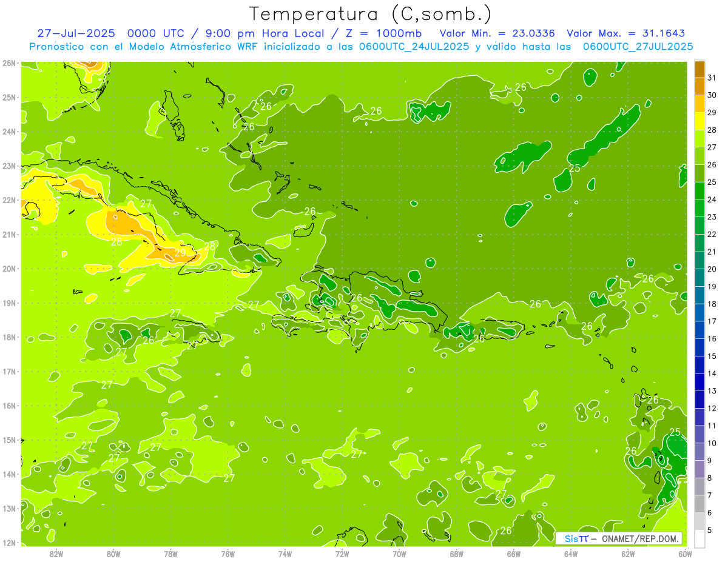Viewport: 728px width, 562px height.
Task: Click the "82W" longitude axis label
Action: [56, 554]
